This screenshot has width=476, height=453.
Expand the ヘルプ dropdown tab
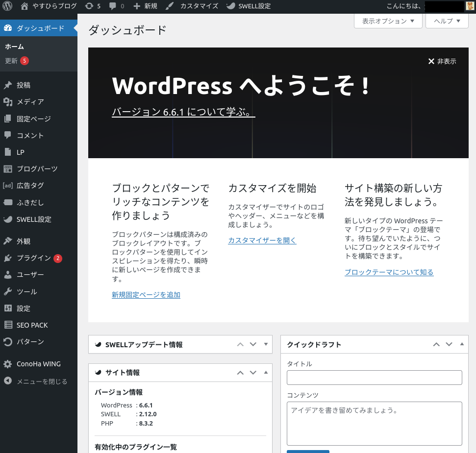447,21
